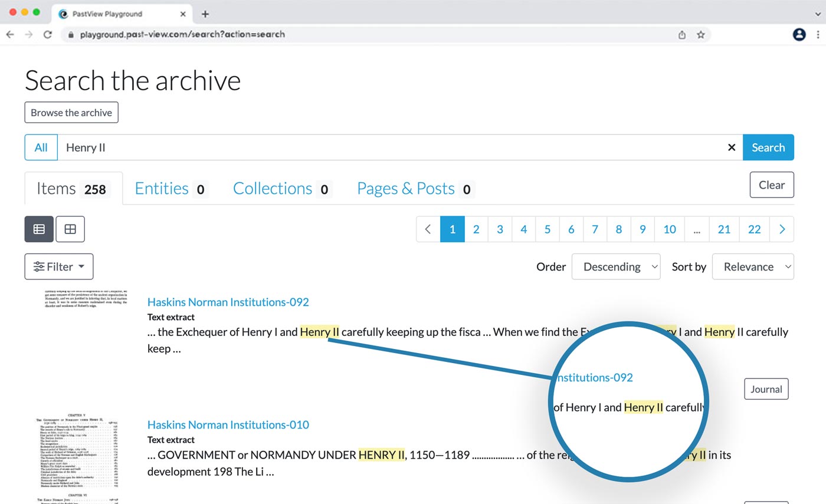
Task: Bookmark page with the star icon
Action: [701, 35]
